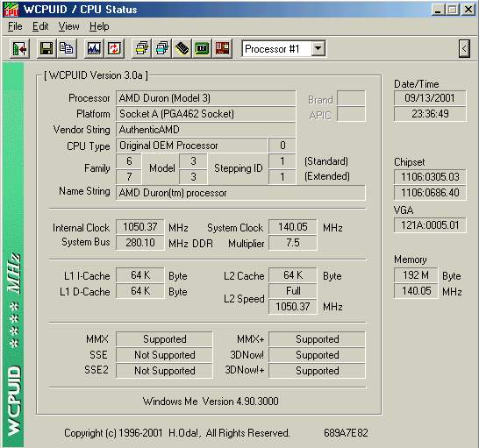Click the Memory 192 M value
This screenshot has width=479, height=448.
(x=416, y=275)
